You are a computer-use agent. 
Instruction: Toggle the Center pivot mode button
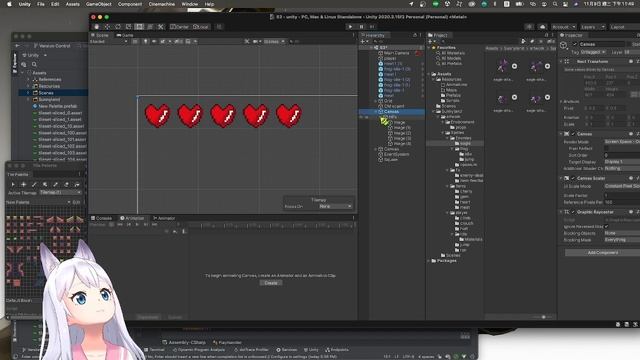click(x=180, y=27)
